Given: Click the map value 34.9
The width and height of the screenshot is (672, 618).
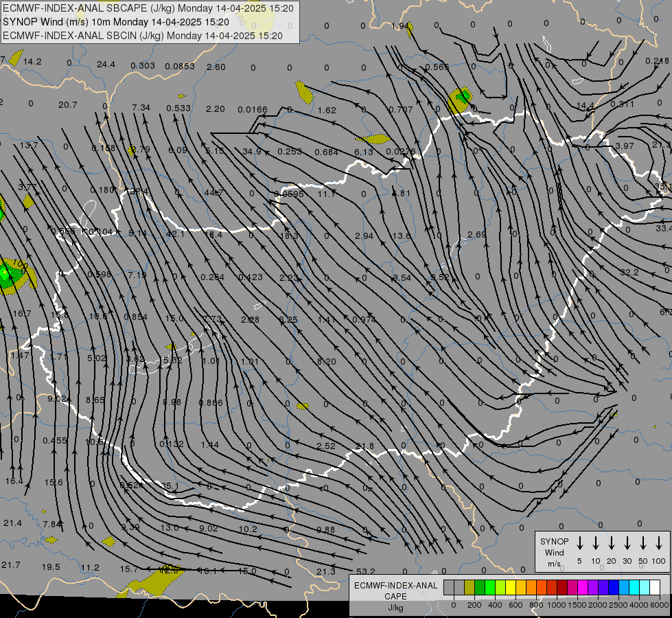Looking at the screenshot, I should coord(252,151).
